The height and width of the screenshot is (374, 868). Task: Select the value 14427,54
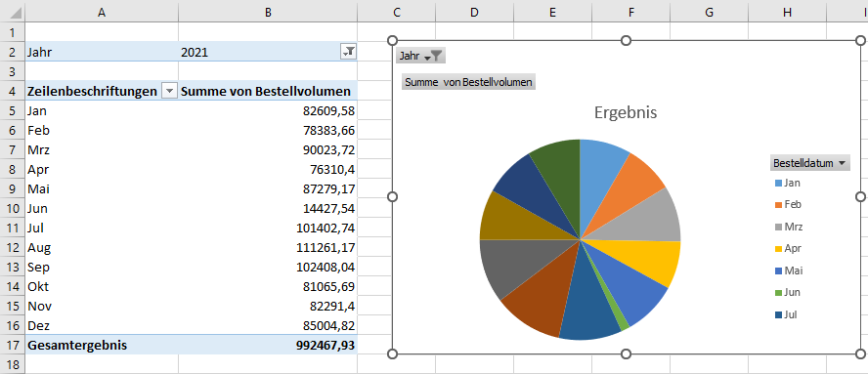click(268, 209)
